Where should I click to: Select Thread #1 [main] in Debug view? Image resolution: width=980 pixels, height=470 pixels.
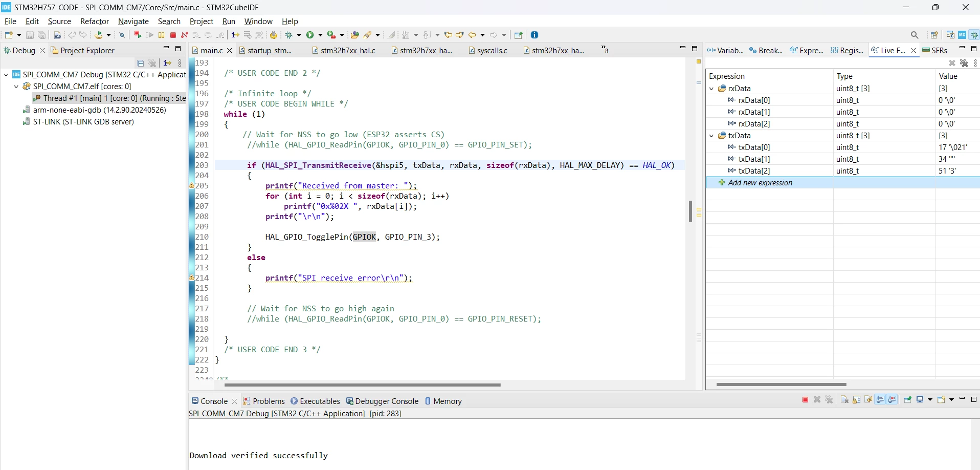coord(109,98)
